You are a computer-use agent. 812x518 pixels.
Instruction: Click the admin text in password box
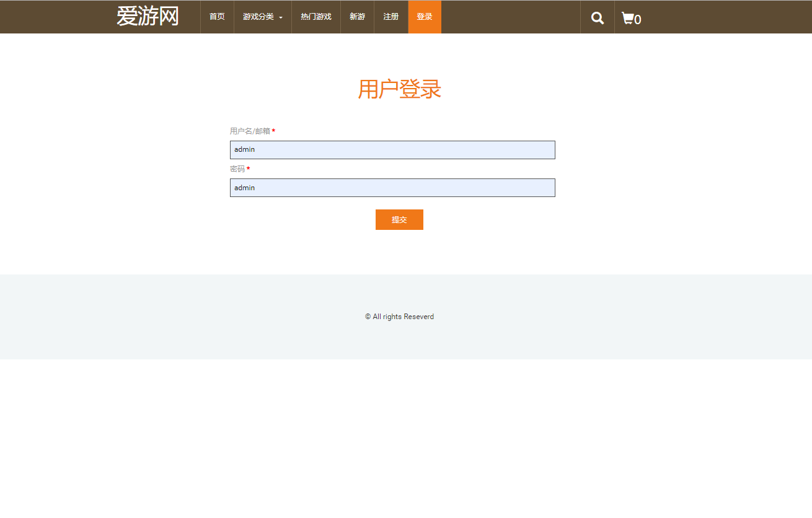click(244, 187)
